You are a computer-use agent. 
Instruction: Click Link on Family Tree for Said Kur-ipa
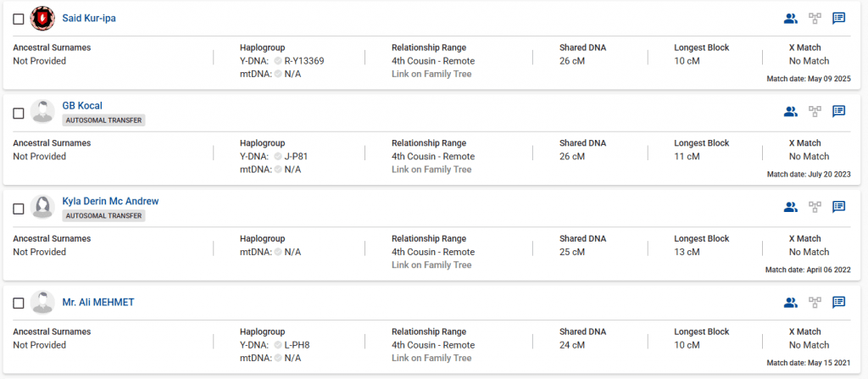tap(431, 75)
